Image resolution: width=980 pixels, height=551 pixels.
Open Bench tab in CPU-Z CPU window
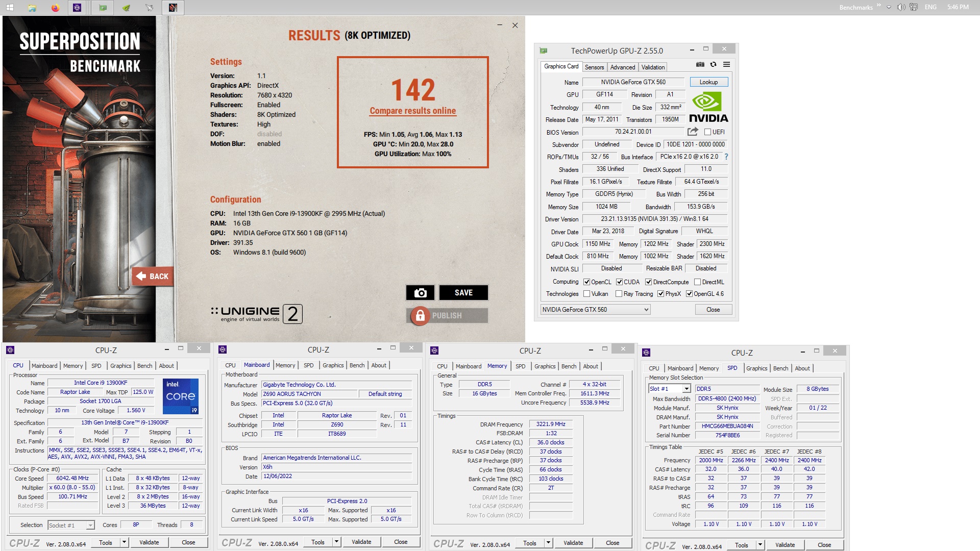point(145,366)
